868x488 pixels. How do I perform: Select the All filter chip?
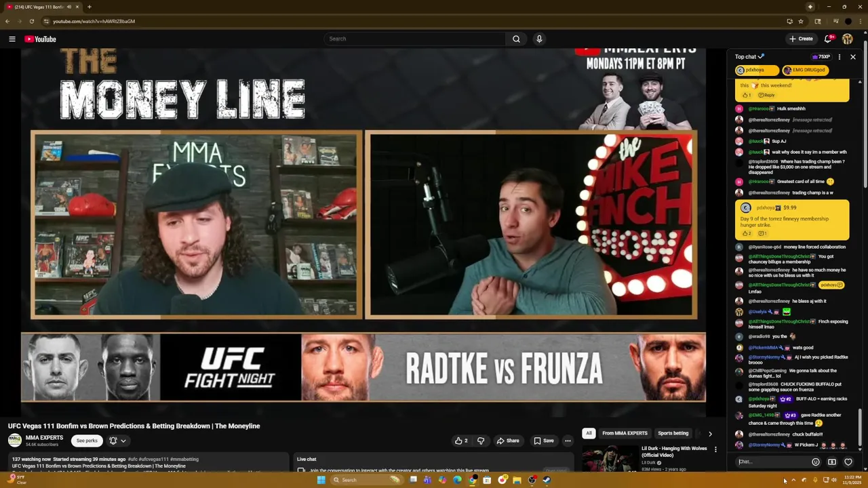(x=589, y=433)
